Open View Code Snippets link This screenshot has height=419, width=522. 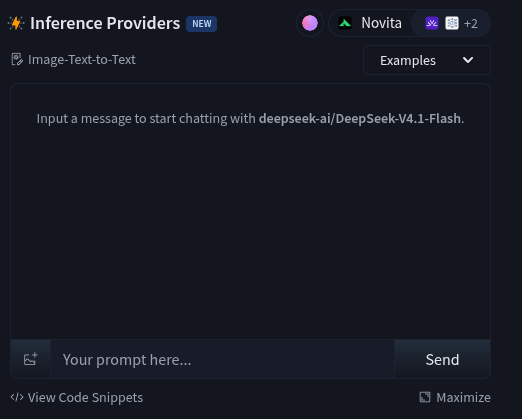coord(85,397)
